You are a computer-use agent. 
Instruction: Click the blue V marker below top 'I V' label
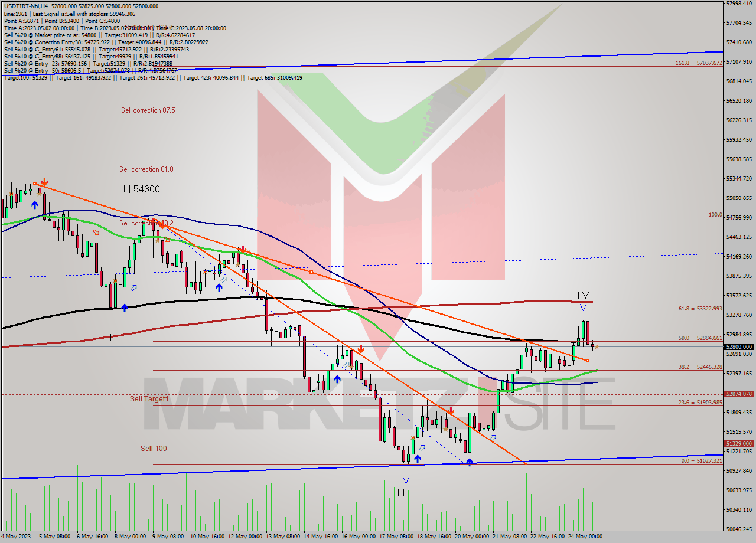583,308
